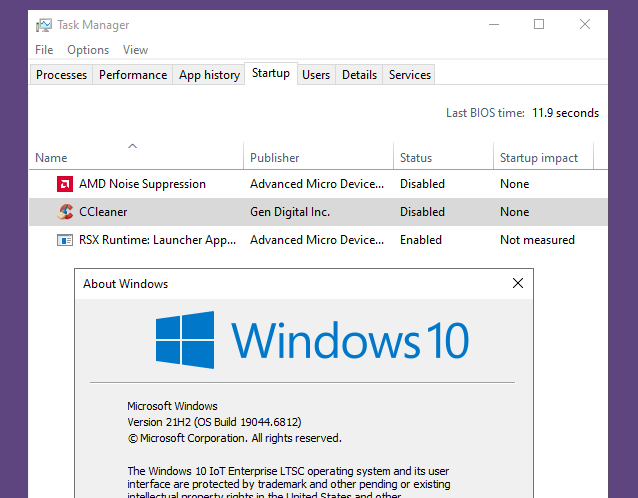Click the 11.9 seconds BIOS time value
Viewport: 638px width, 498px height.
566,113
